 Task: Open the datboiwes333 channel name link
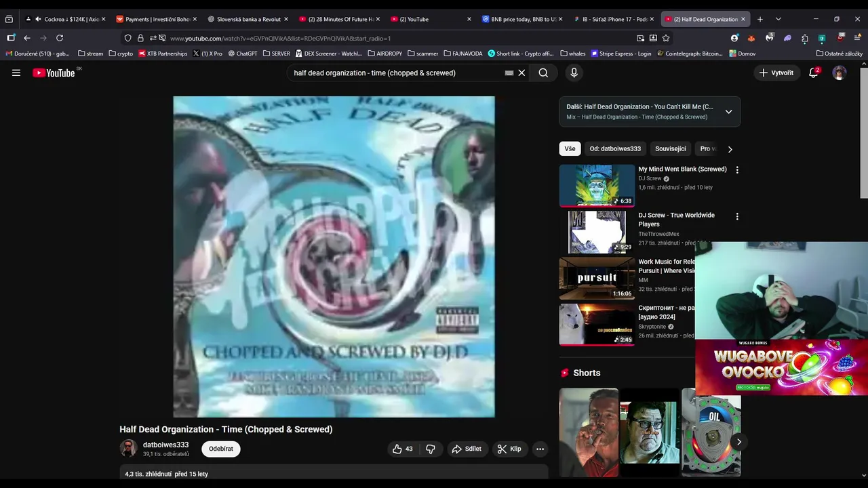pyautogui.click(x=165, y=445)
